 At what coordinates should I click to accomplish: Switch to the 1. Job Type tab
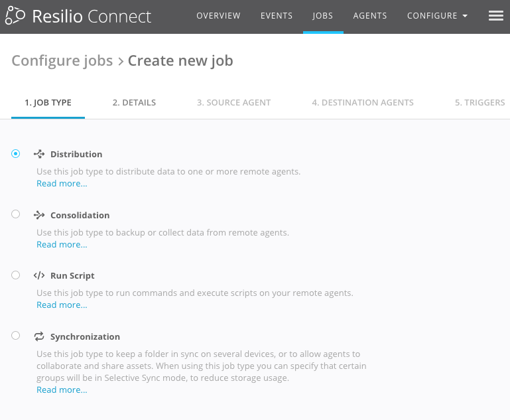click(x=48, y=103)
